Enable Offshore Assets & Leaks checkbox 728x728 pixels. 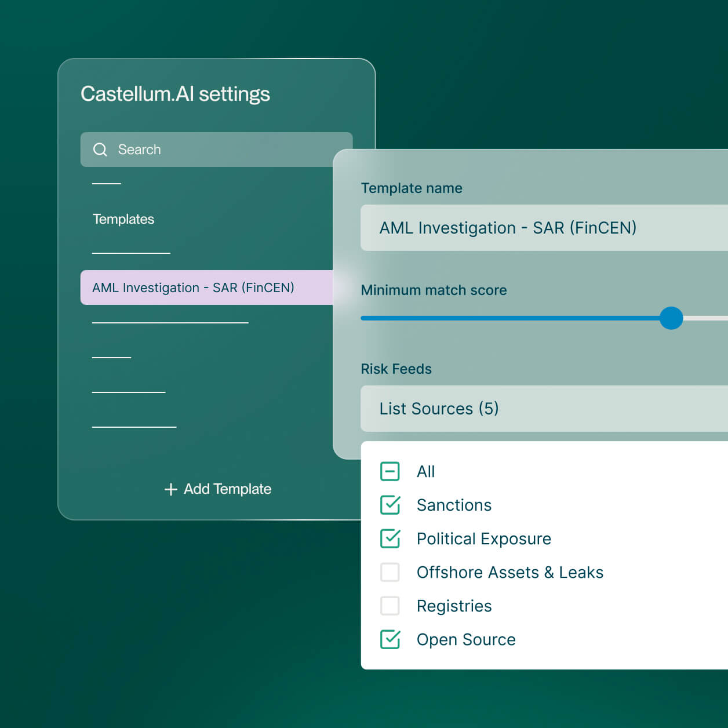pos(390,572)
